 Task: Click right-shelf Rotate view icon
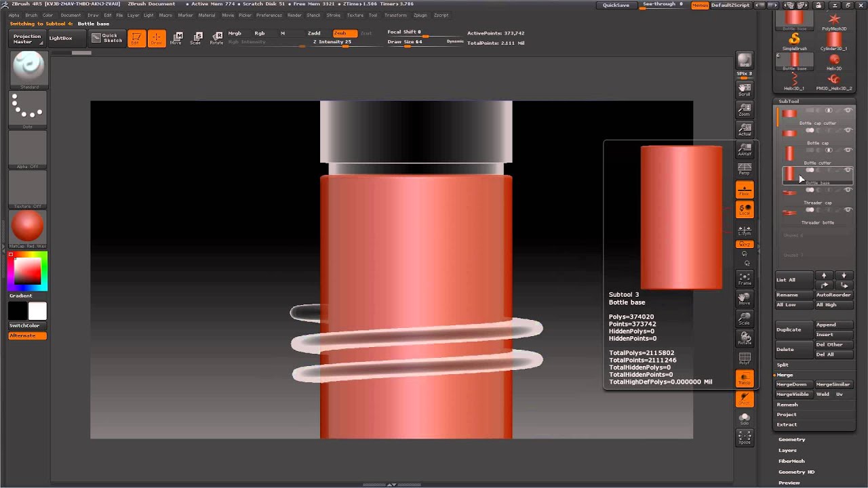pyautogui.click(x=745, y=338)
